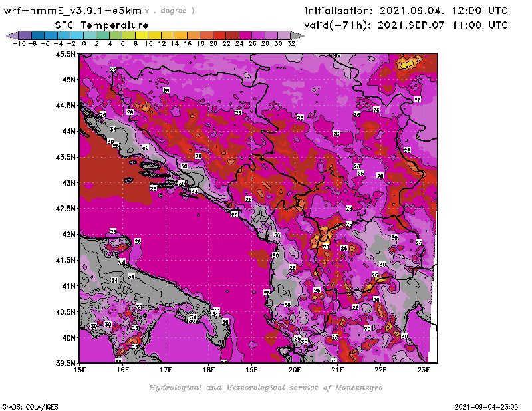Image resolution: width=532 pixels, height=411 pixels.
Task: Click the longitude label '22E'
Action: pyautogui.click(x=380, y=370)
